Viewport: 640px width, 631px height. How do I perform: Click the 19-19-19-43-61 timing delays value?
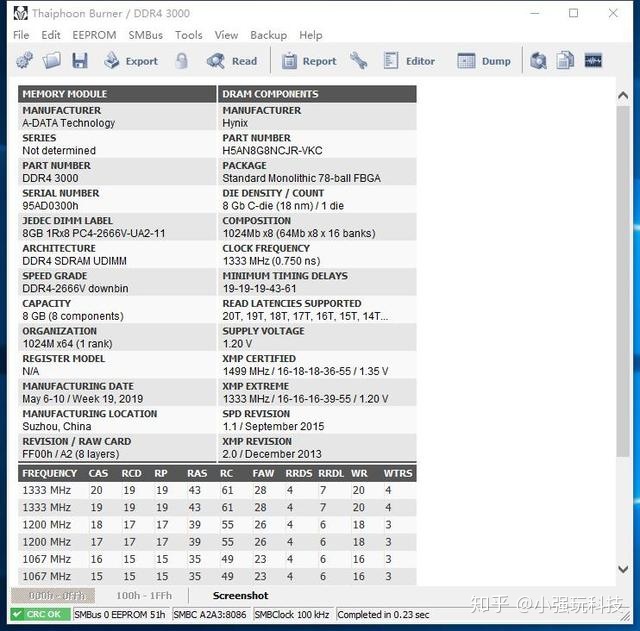pyautogui.click(x=260, y=289)
